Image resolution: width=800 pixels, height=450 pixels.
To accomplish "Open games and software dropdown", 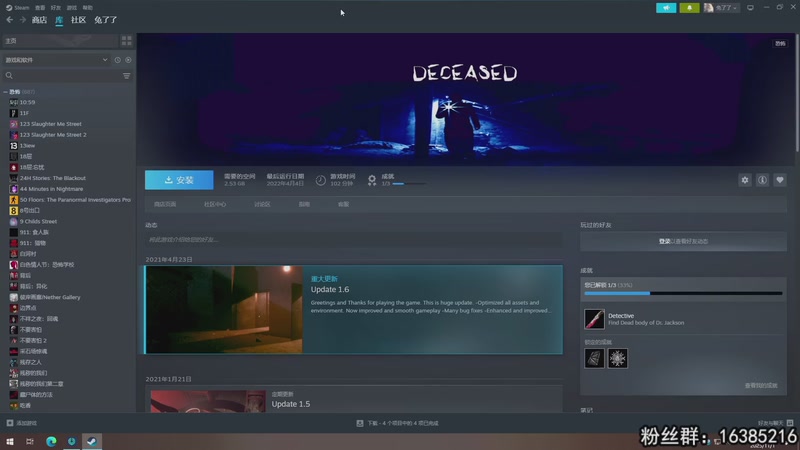I will (x=56, y=60).
